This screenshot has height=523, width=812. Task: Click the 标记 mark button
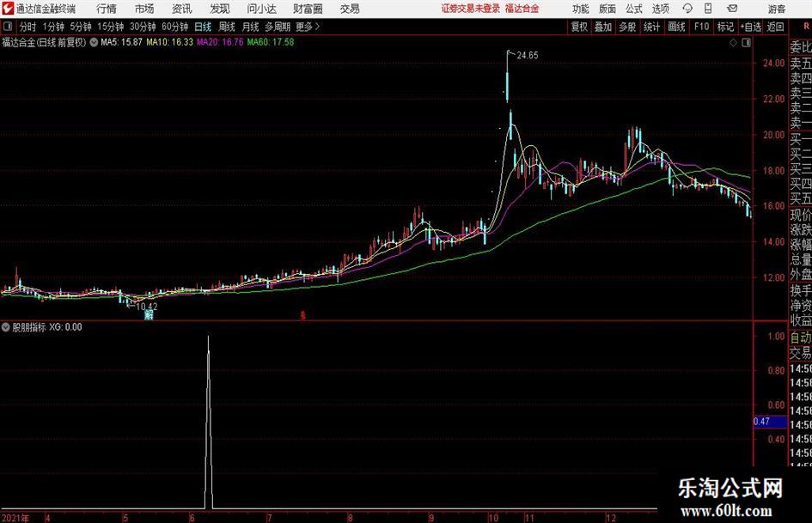pos(725,27)
